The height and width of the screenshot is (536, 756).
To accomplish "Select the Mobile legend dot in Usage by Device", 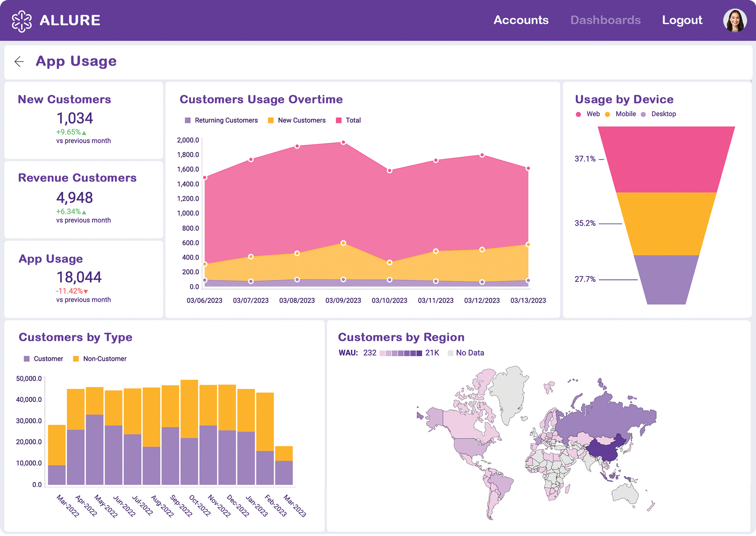I will click(x=607, y=114).
